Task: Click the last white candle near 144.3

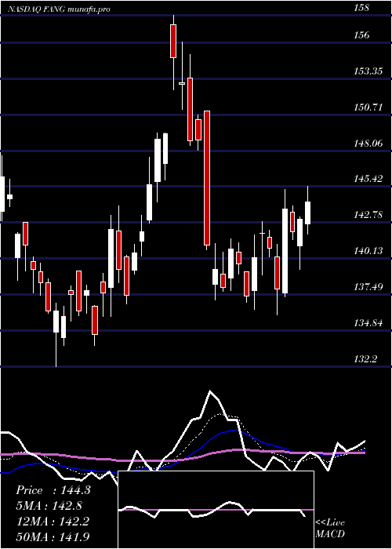Action: [307, 213]
